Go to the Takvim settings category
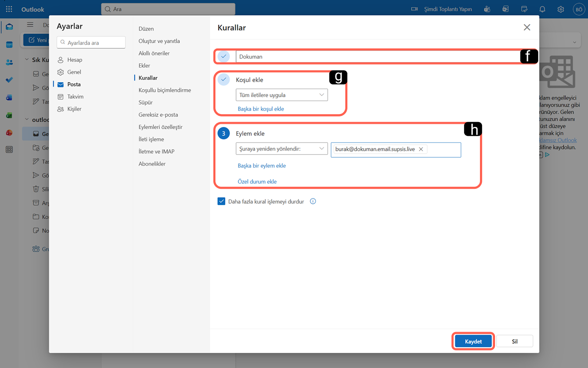Screen dimensions: 588x368 [75, 97]
